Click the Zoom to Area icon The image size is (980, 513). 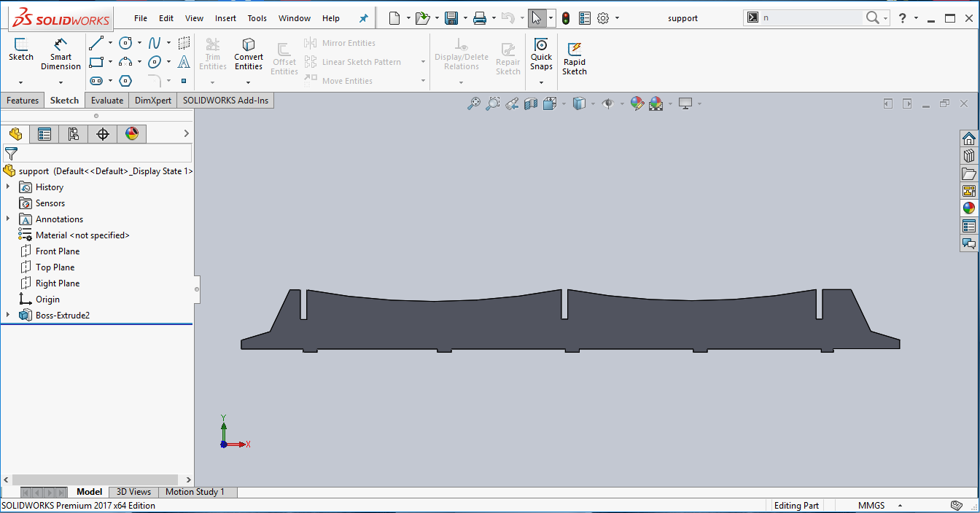pyautogui.click(x=493, y=103)
